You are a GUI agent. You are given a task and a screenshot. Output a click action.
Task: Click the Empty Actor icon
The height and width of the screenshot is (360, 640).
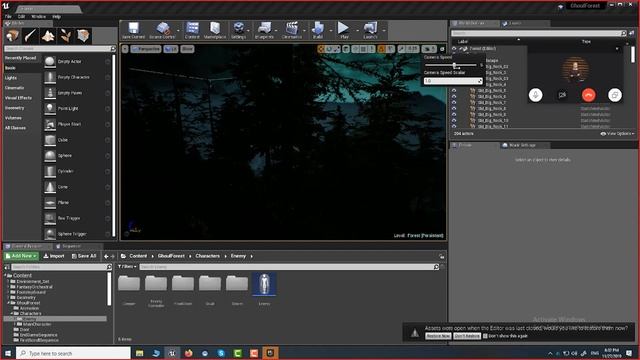[50, 61]
